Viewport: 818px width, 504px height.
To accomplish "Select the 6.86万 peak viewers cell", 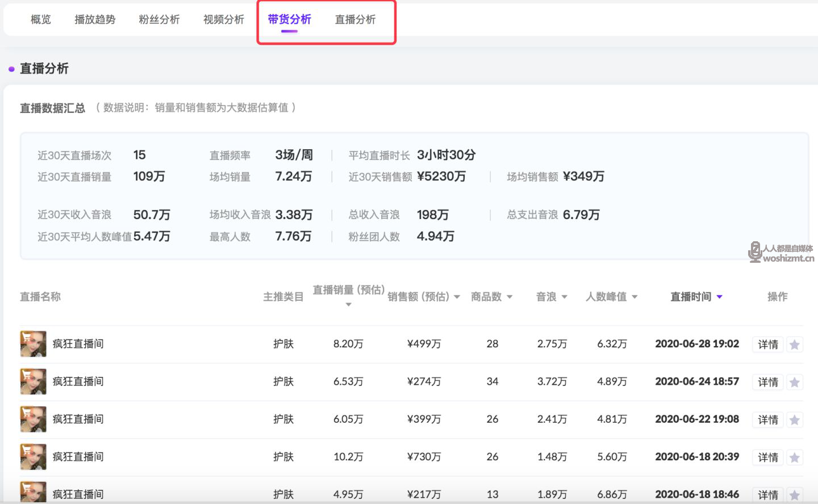I will pos(612,494).
